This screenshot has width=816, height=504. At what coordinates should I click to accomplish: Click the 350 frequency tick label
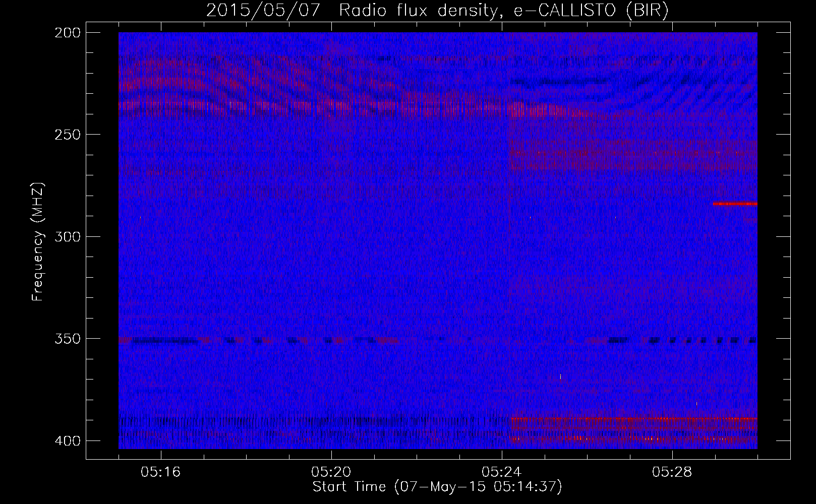pos(67,339)
